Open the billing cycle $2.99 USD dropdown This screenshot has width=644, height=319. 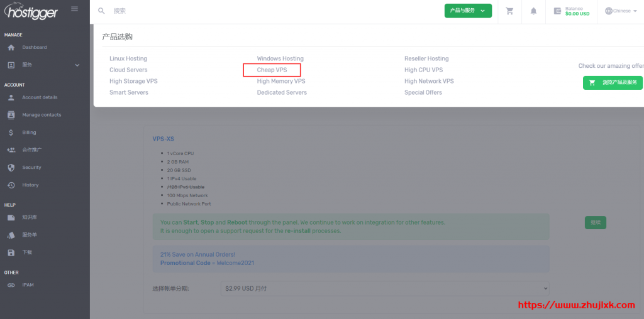click(386, 288)
